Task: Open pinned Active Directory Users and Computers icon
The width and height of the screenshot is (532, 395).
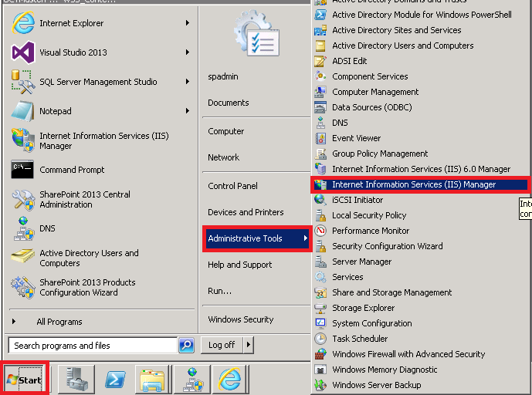Action: coord(22,257)
